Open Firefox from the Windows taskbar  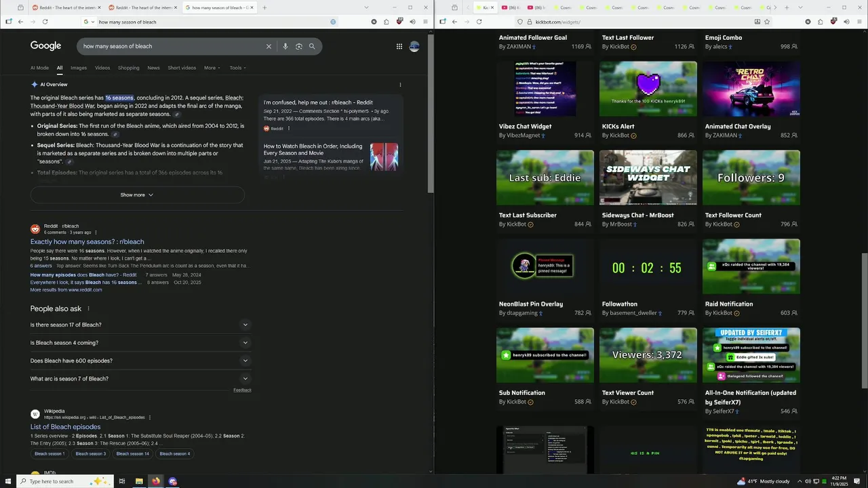[156, 481]
